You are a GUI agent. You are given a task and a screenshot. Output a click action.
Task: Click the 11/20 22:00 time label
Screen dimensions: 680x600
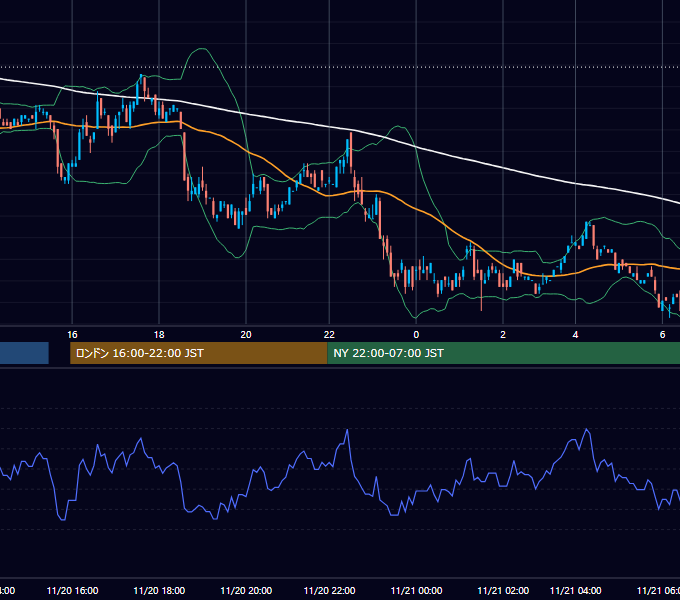pyautogui.click(x=330, y=590)
